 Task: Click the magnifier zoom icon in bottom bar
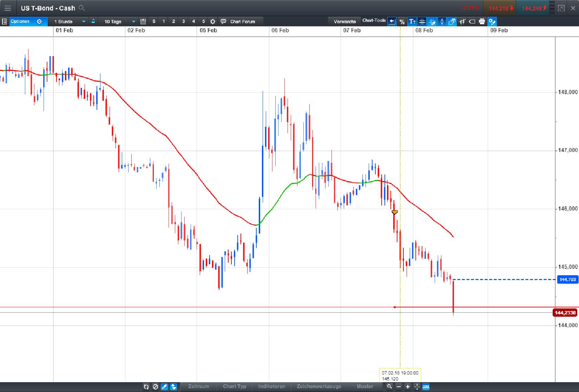click(x=390, y=386)
